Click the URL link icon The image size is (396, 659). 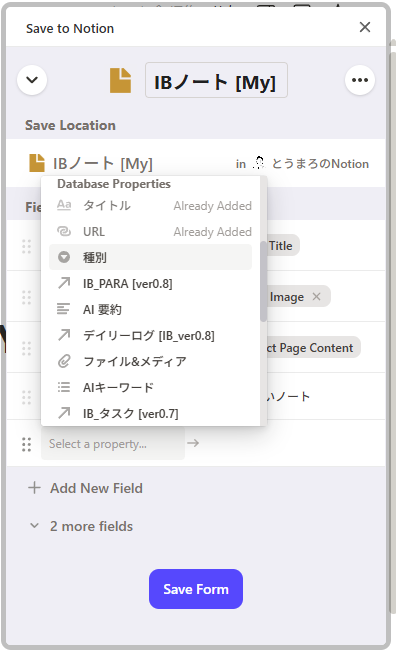click(64, 231)
